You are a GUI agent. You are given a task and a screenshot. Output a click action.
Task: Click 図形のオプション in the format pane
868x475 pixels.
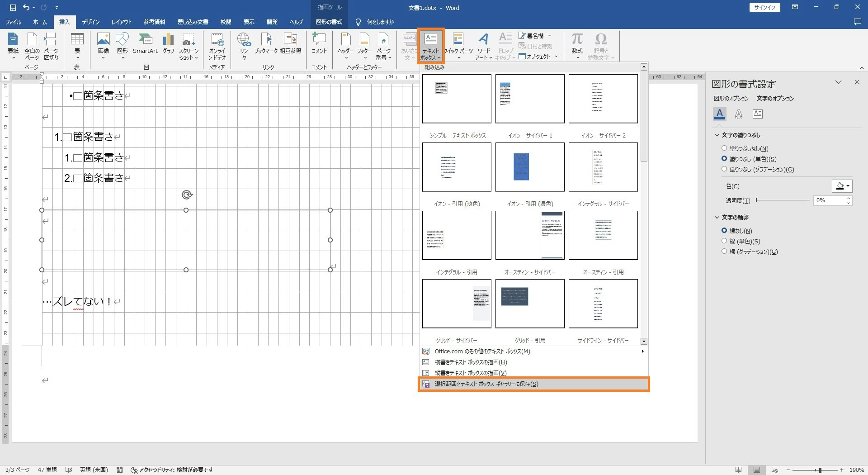pyautogui.click(x=731, y=98)
